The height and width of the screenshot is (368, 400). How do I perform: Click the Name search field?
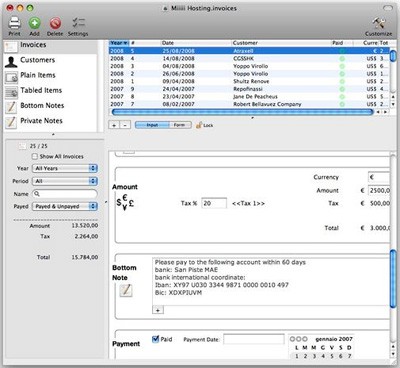point(65,194)
